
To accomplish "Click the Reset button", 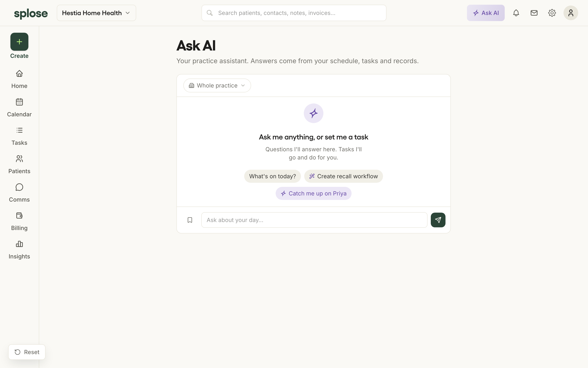I will pos(27,352).
